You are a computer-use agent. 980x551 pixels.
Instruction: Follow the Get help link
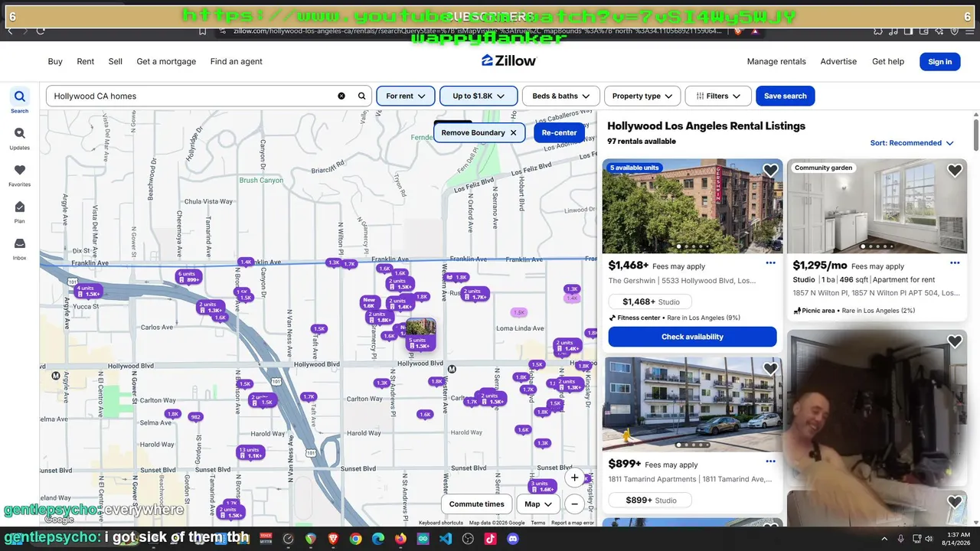click(888, 61)
